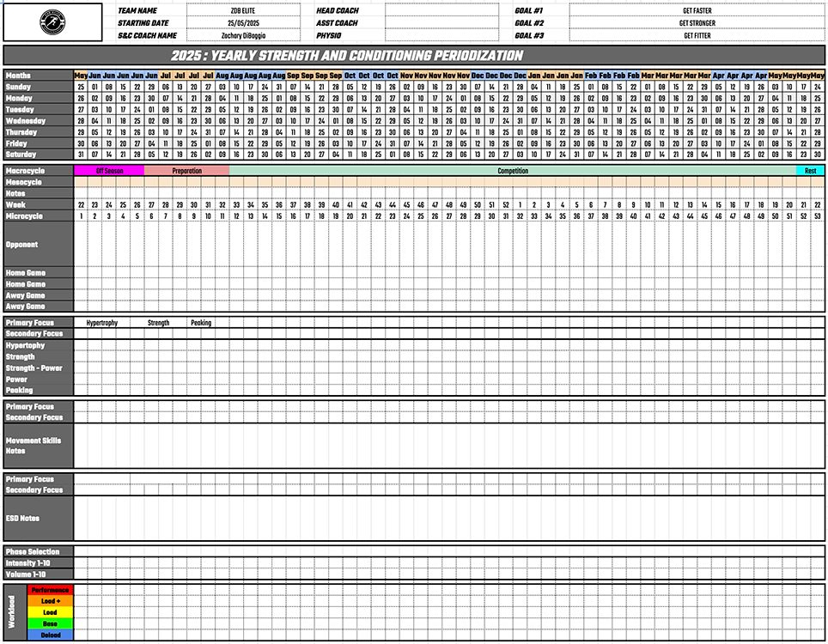The height and width of the screenshot is (644, 828).
Task: Select the cyan Rest macrocycle block
Action: point(810,171)
